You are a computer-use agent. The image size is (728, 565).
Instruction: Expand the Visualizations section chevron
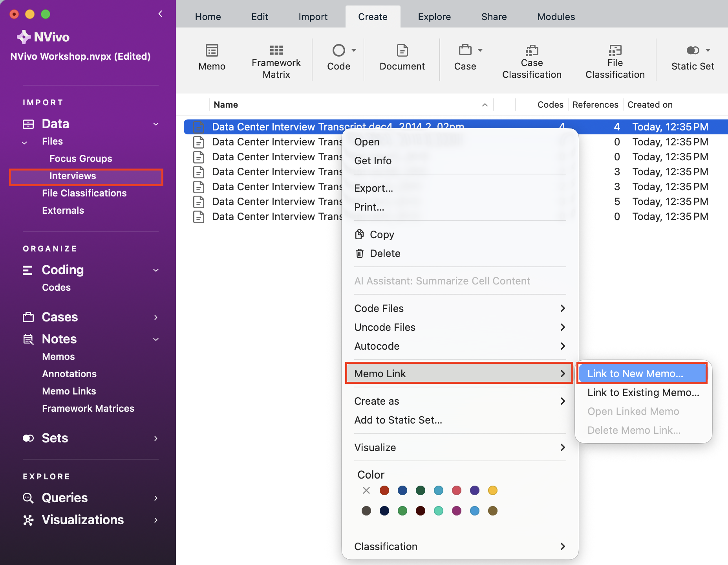click(x=156, y=520)
